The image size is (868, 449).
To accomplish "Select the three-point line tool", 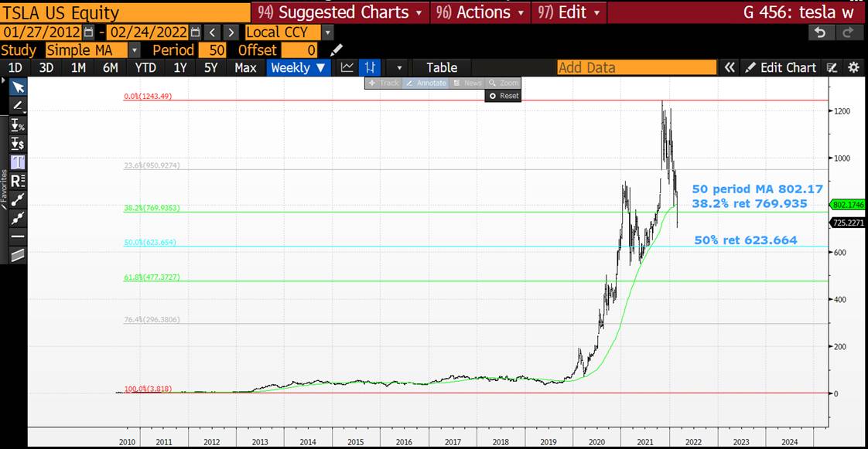I will point(19,218).
